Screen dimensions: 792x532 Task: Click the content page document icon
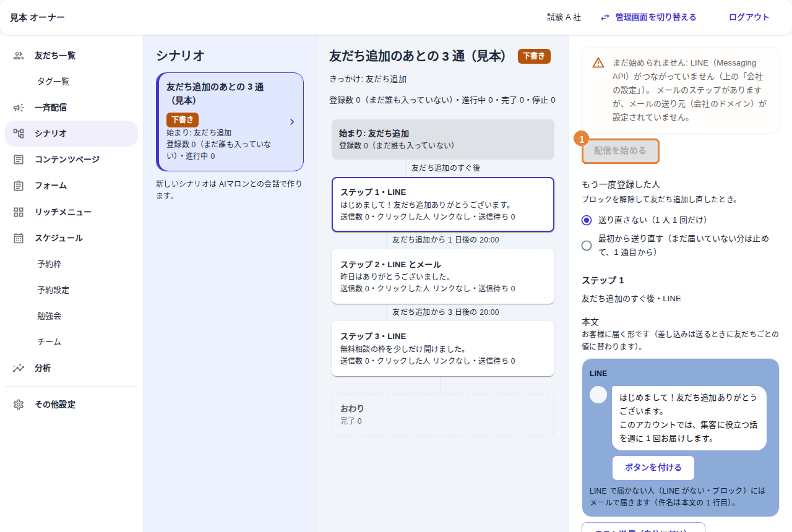click(19, 160)
